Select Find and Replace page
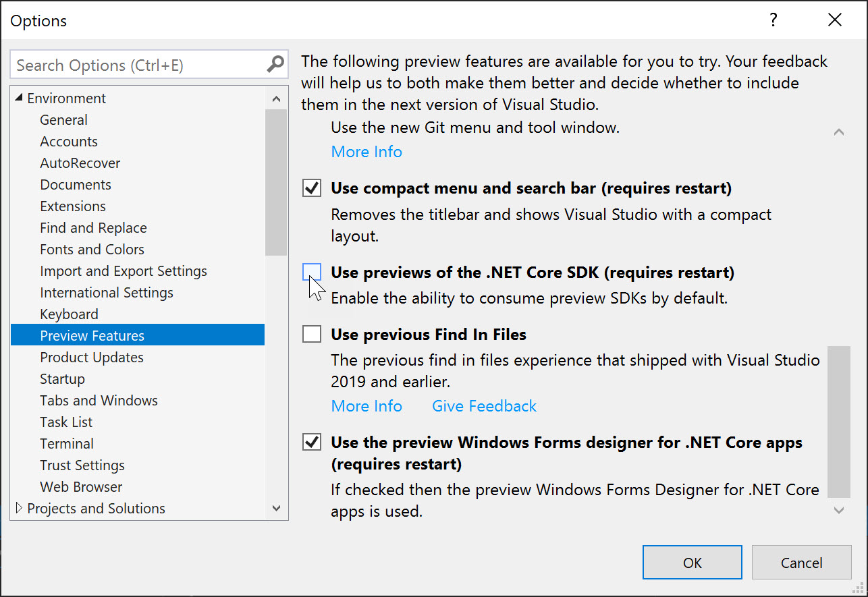This screenshot has height=597, width=868. click(x=93, y=228)
